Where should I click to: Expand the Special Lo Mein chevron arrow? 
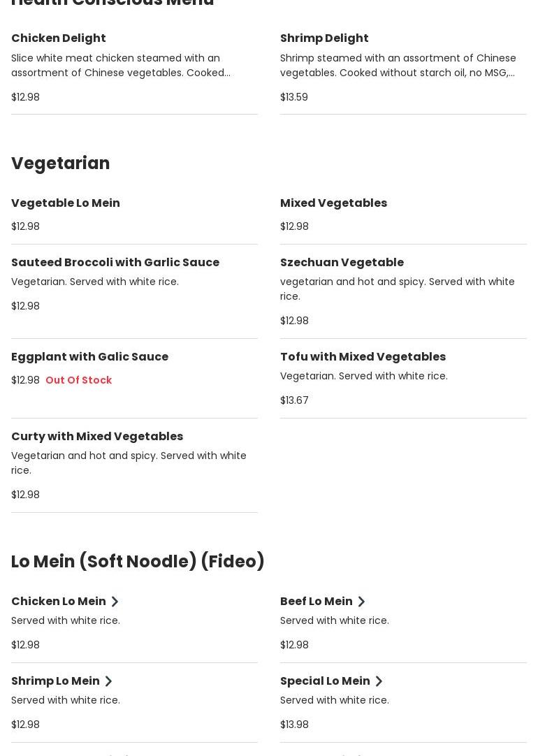(x=379, y=681)
